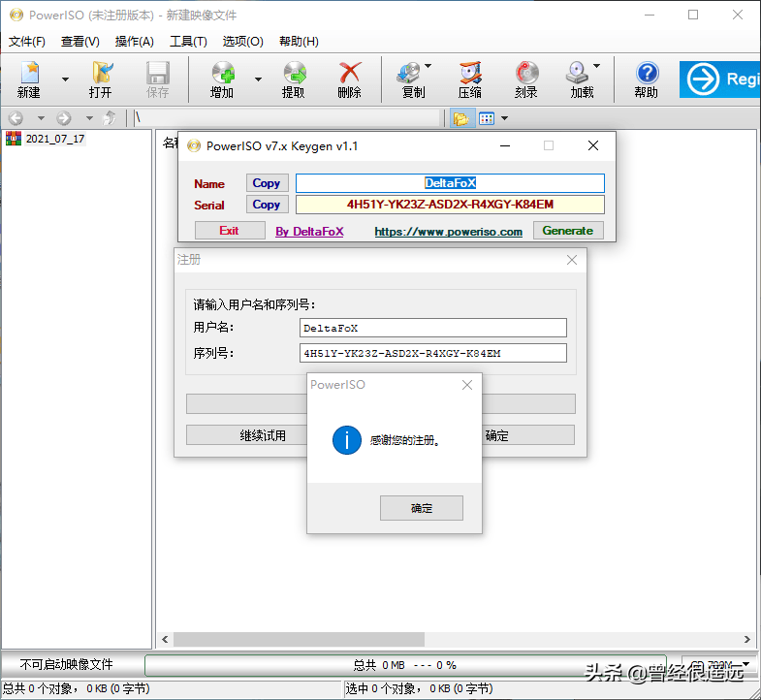
Task: Click the horizontal scrollbar thumb
Action: (299, 639)
